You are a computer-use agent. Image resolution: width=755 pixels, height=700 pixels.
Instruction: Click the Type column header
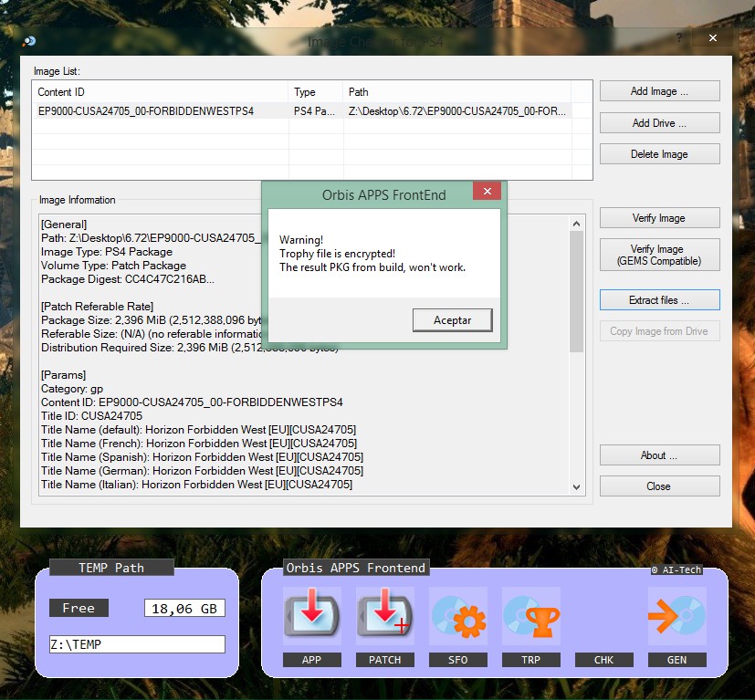[x=316, y=92]
